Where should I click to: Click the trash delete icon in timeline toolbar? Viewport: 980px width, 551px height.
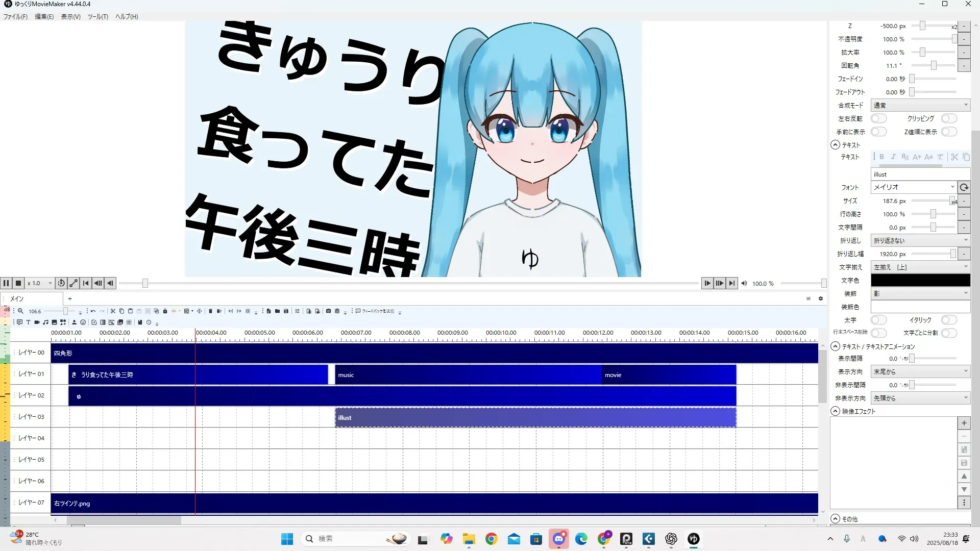click(210, 311)
